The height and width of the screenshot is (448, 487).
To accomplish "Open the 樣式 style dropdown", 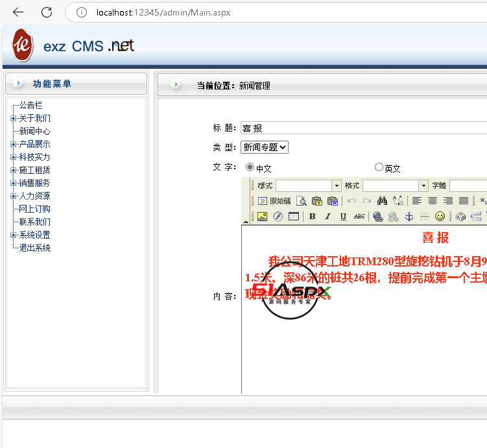I will 337,185.
